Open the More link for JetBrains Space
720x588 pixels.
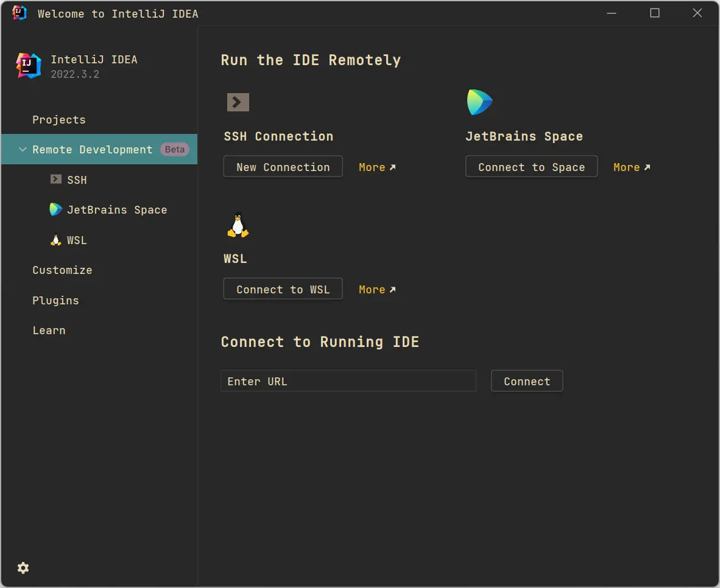coord(632,167)
